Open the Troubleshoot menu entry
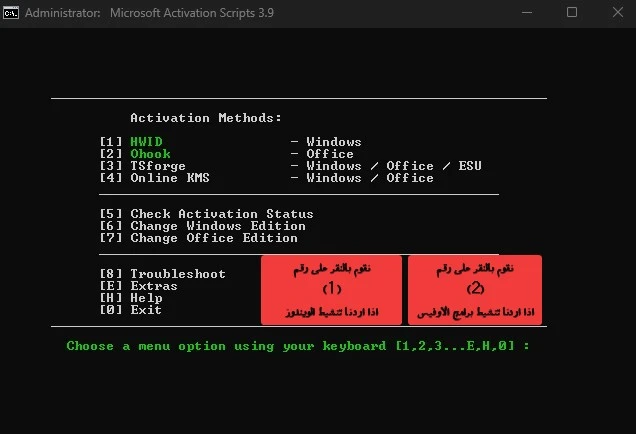Screen dimensions: 636x434 pos(177,274)
